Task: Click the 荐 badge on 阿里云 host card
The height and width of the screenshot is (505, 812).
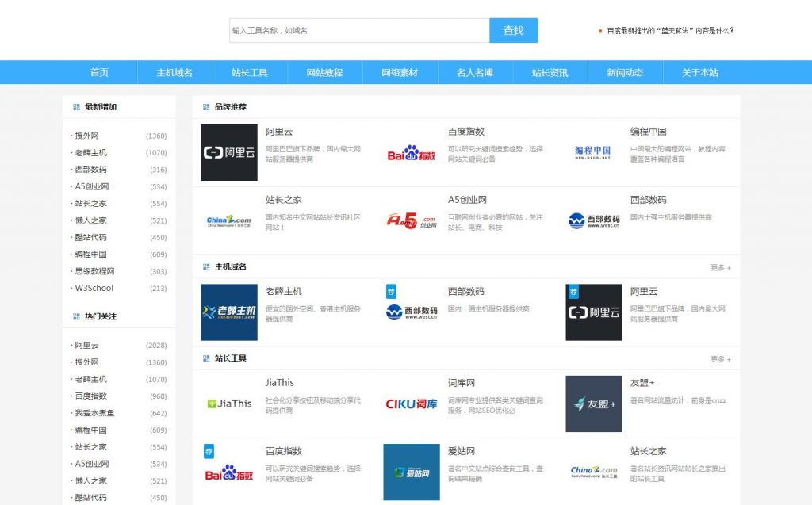Action: point(573,291)
